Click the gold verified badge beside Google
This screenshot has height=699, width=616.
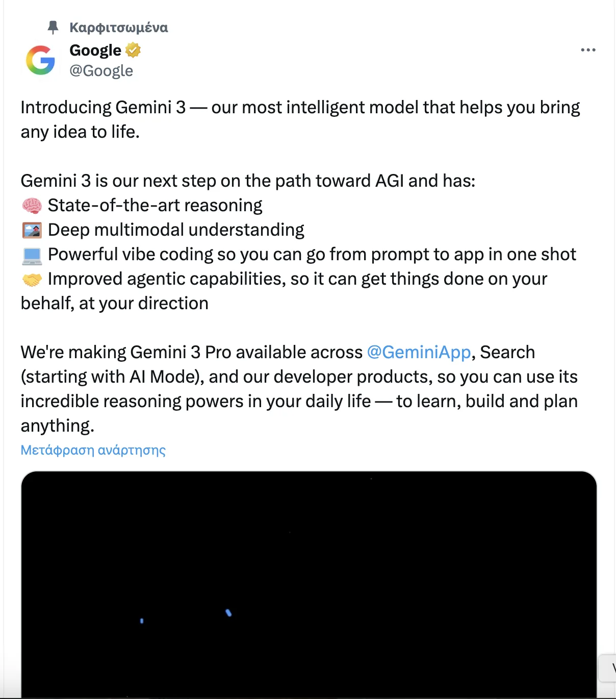(x=133, y=50)
